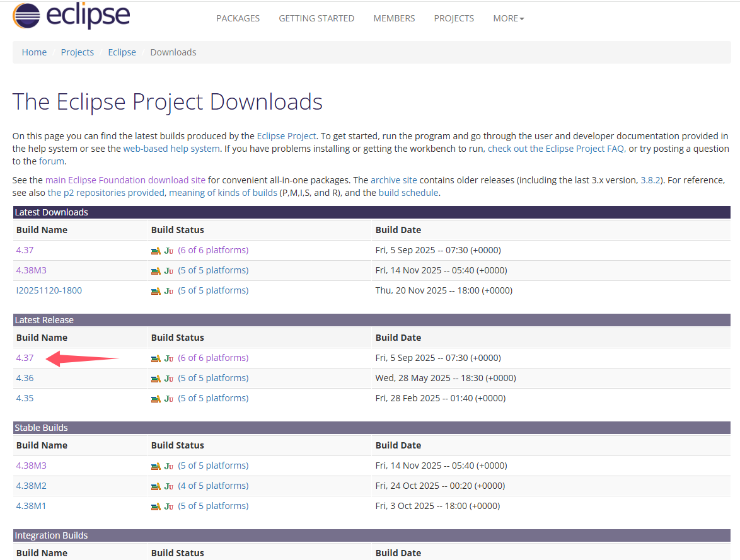
Task: Click the JUnit icon in the I20251120-1800 row
Action: pyautogui.click(x=169, y=292)
